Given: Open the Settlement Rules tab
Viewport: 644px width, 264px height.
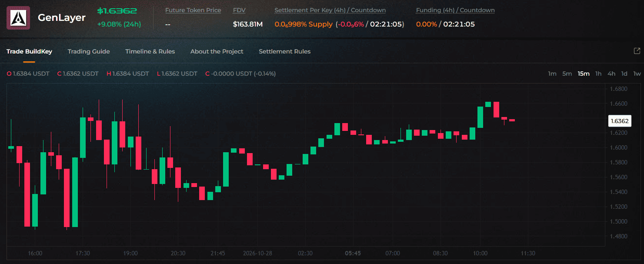Looking at the screenshot, I should click(x=285, y=51).
